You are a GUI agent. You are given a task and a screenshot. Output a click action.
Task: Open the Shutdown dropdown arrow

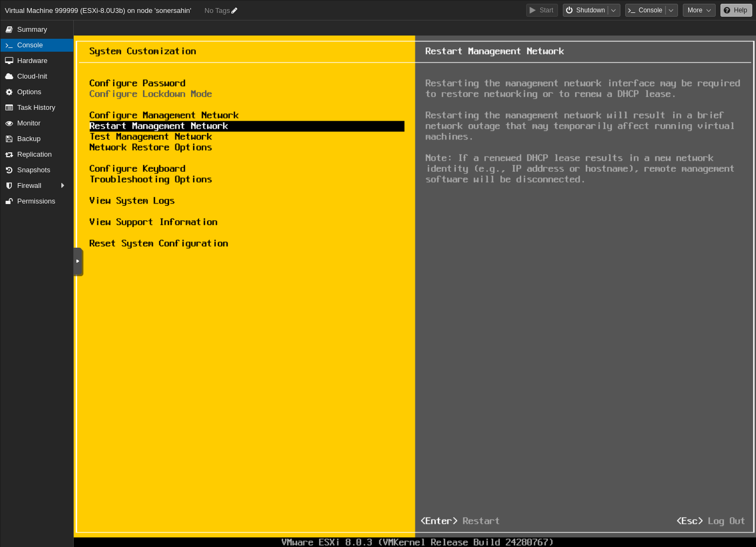click(613, 10)
